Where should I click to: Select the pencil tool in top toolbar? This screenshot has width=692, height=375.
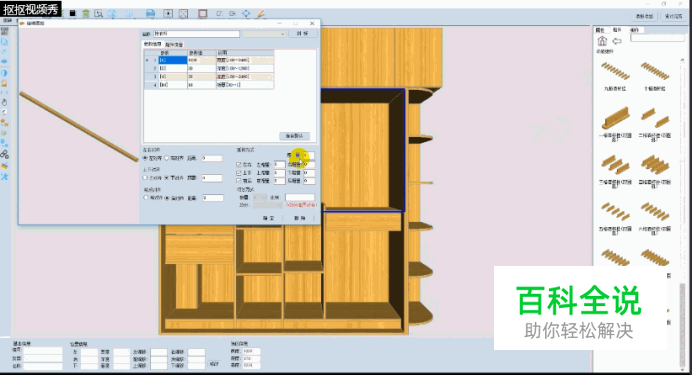tap(260, 14)
